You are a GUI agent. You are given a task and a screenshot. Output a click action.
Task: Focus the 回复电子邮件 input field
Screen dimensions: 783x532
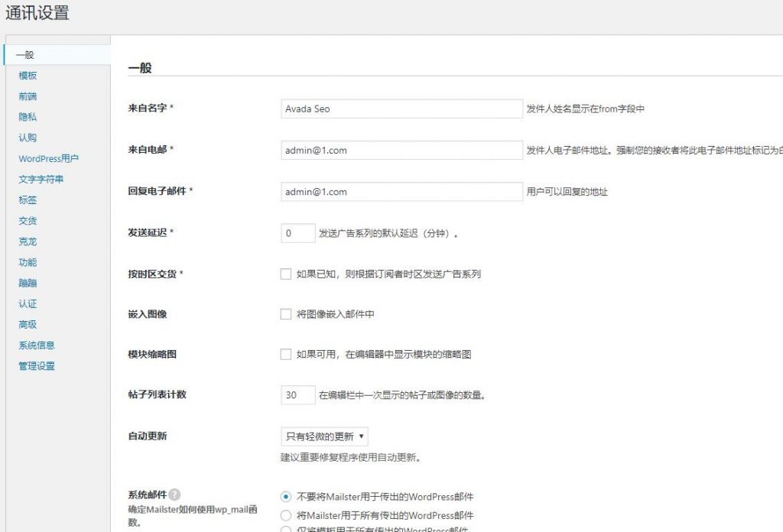click(x=402, y=192)
